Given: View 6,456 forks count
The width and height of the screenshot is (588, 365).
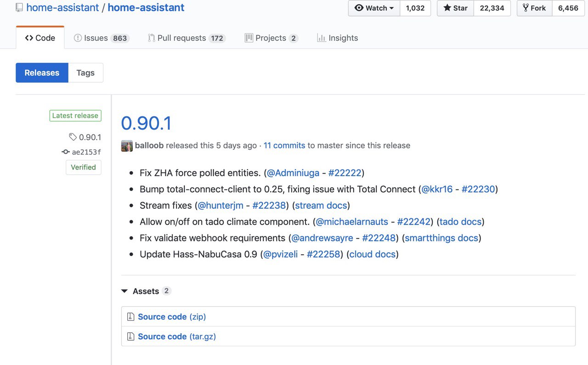Looking at the screenshot, I should (x=568, y=8).
